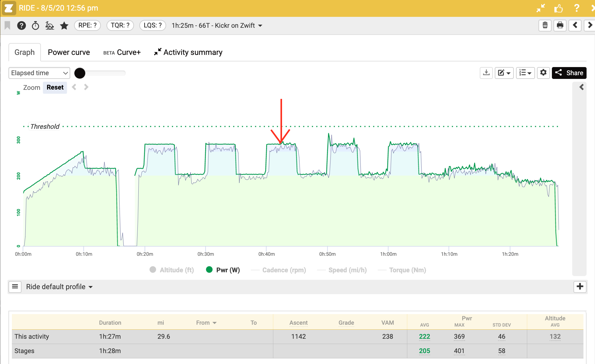Open the 1h:25m Kickr on Zwift dropdown
Screen dimensions: 595x364
coord(217,26)
